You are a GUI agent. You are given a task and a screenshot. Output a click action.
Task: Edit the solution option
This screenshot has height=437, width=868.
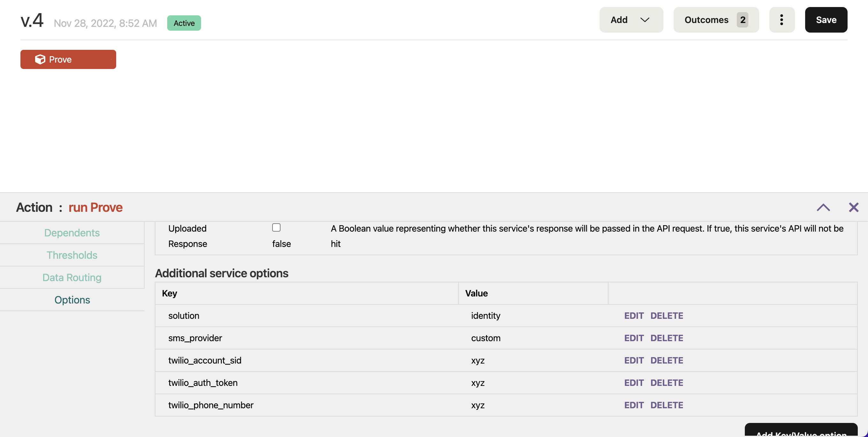(x=634, y=316)
